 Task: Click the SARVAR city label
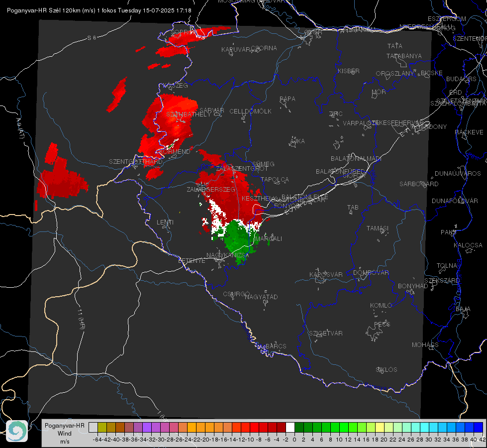(212, 111)
